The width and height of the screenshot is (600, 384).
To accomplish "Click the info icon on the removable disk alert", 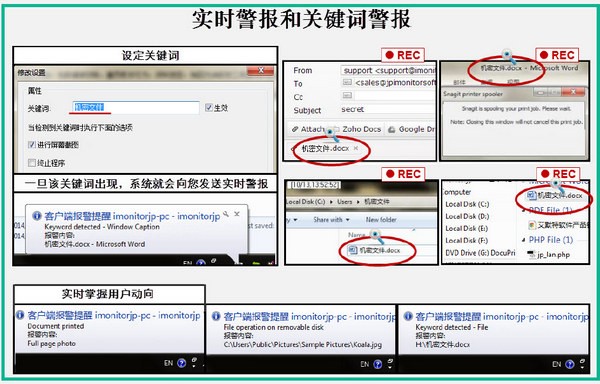I will [x=216, y=316].
